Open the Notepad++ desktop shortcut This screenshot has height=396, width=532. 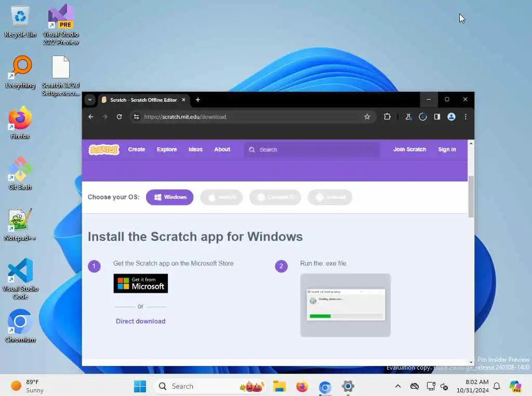[x=20, y=224]
